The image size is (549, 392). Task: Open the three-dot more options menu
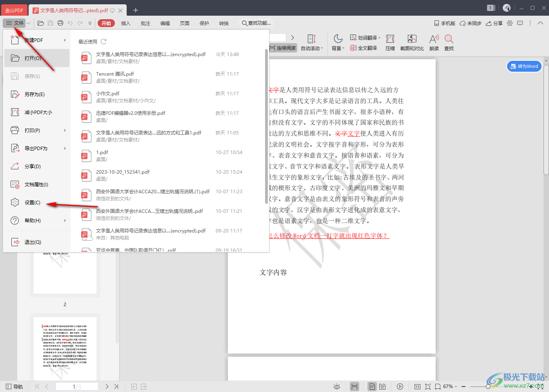tap(530, 23)
